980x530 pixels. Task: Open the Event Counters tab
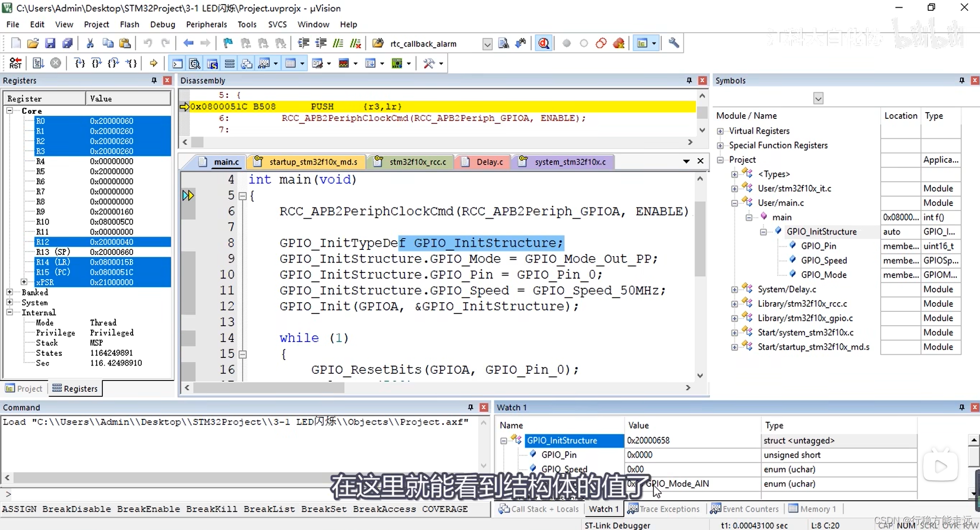pos(744,508)
